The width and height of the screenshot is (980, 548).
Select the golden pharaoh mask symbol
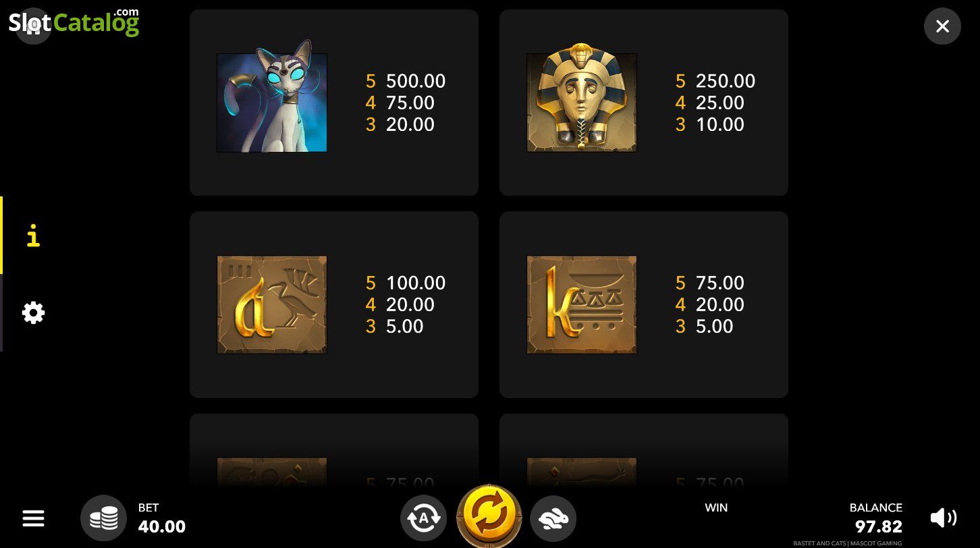(x=581, y=103)
